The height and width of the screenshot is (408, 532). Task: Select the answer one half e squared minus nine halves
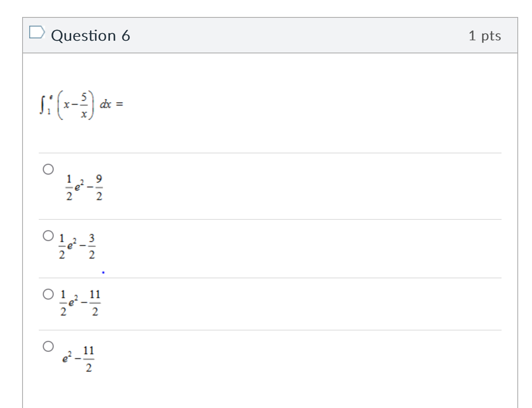click(48, 169)
